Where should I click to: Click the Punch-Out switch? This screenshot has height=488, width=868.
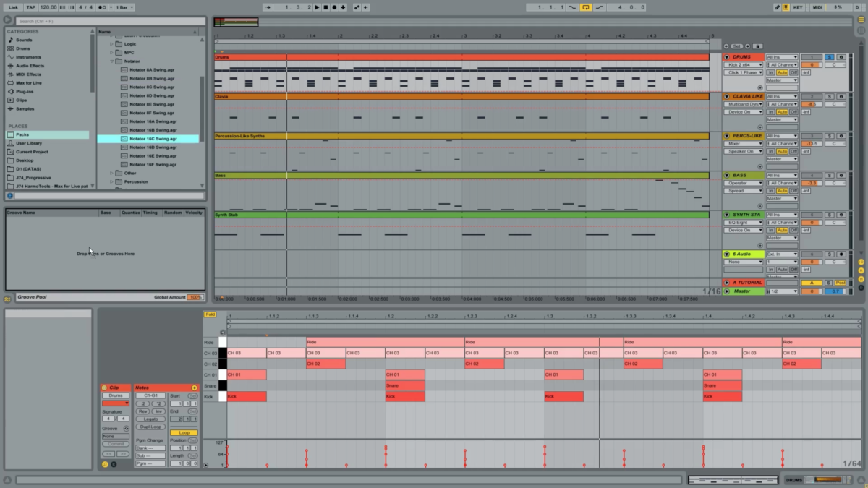600,7
